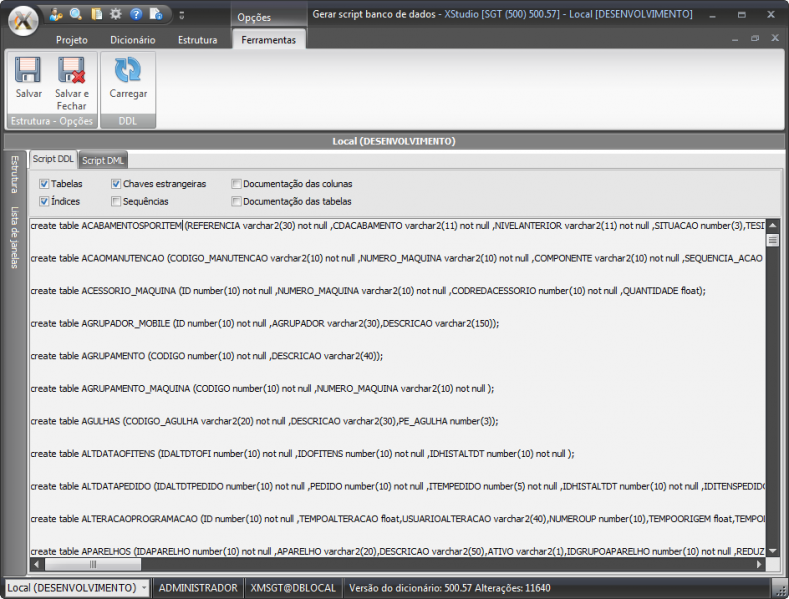Open the Dicionário ribbon tab

(132, 40)
